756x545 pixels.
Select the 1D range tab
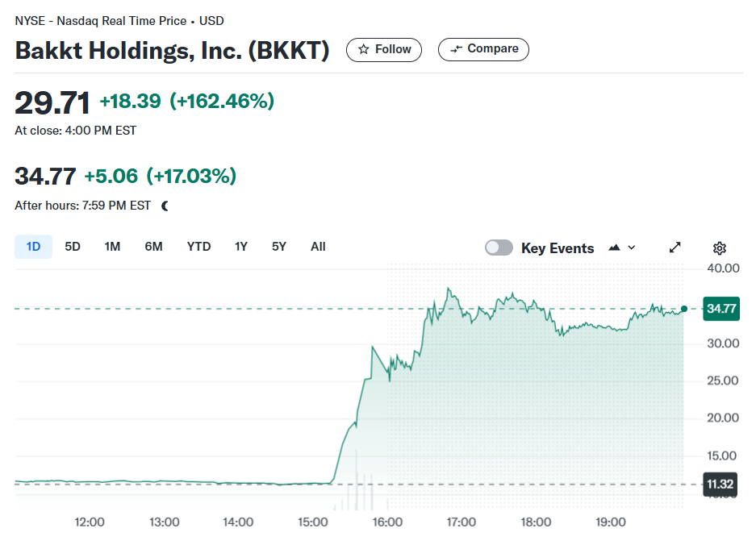33,247
